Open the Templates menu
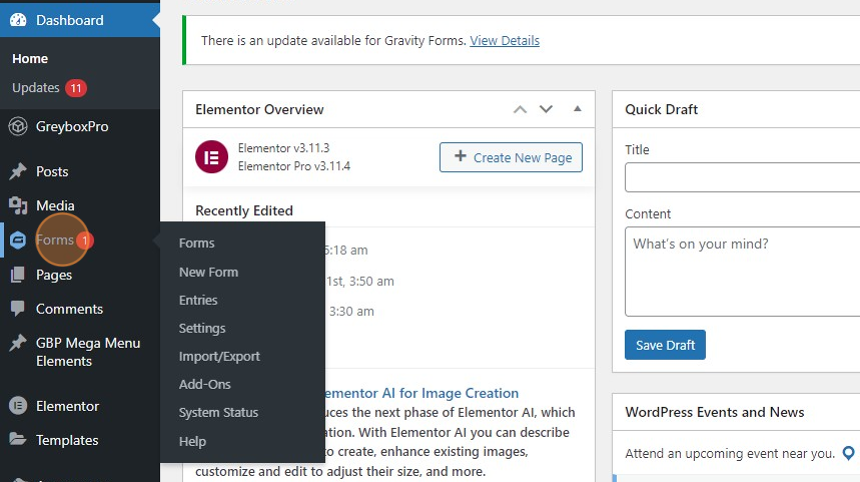This screenshot has height=482, width=860. point(67,440)
